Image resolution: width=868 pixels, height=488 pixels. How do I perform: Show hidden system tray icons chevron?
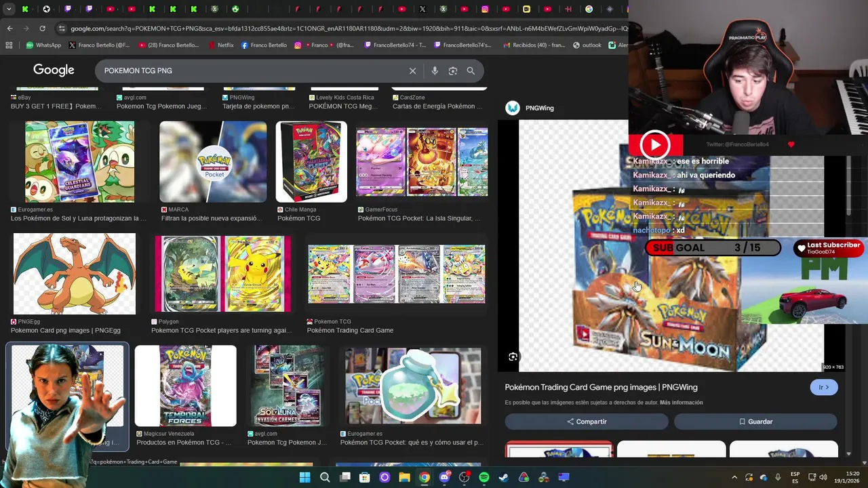coord(734,478)
